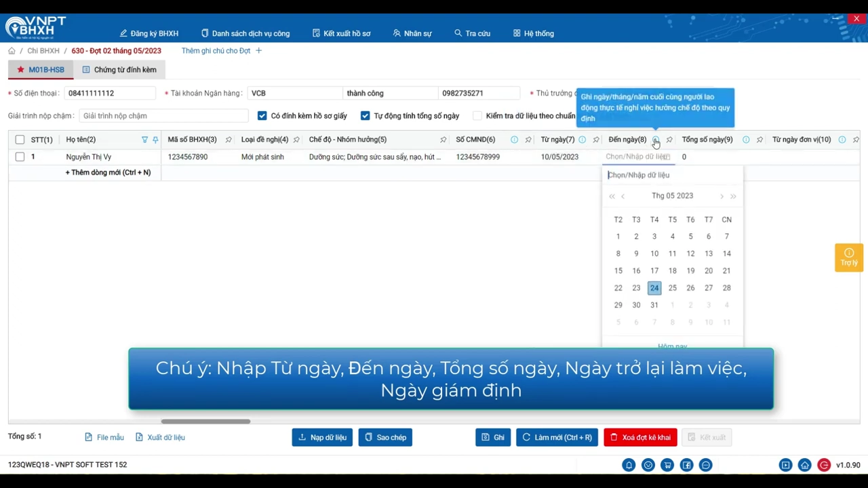Click the Giải trình nộp chậm input field
Viewport: 868px width, 488px height.
(163, 116)
